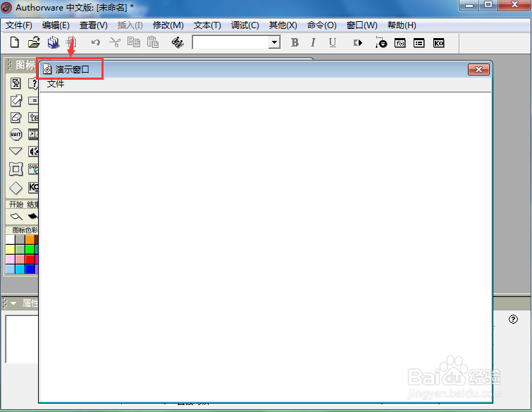Image resolution: width=532 pixels, height=412 pixels.
Task: Pick the gray icon color swatch
Action: coord(20,239)
